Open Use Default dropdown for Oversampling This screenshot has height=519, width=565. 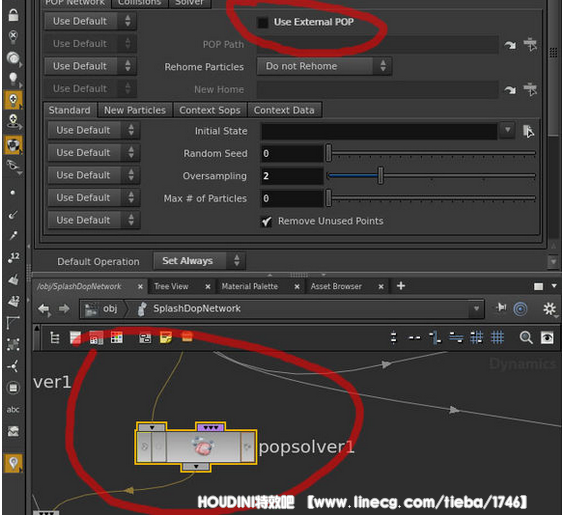[x=93, y=175]
